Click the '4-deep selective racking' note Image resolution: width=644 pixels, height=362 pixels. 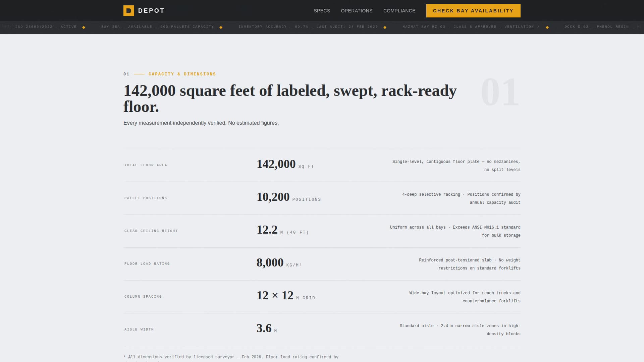click(461, 198)
